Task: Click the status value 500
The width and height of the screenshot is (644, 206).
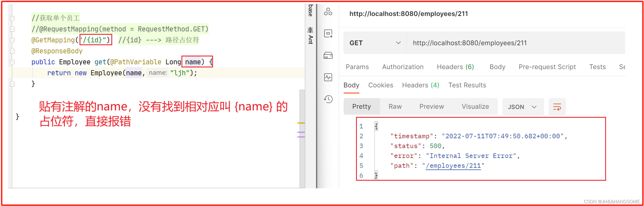Action: coord(435,146)
